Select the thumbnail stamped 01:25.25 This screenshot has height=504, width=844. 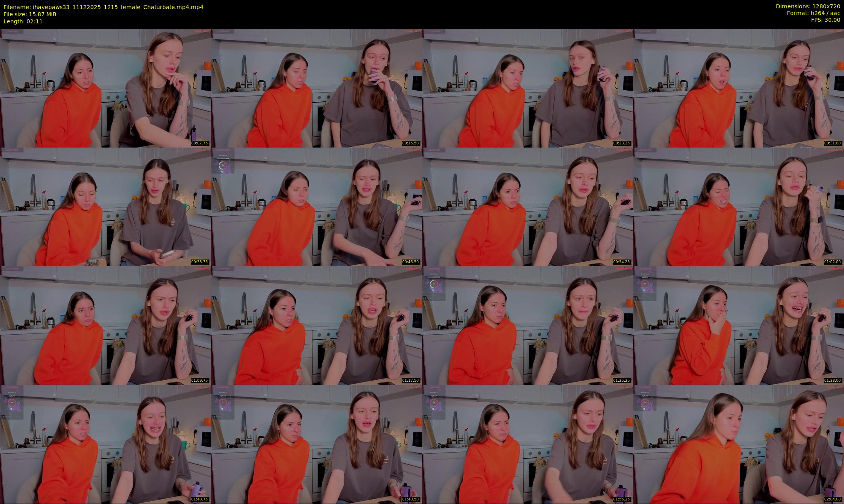pos(527,325)
